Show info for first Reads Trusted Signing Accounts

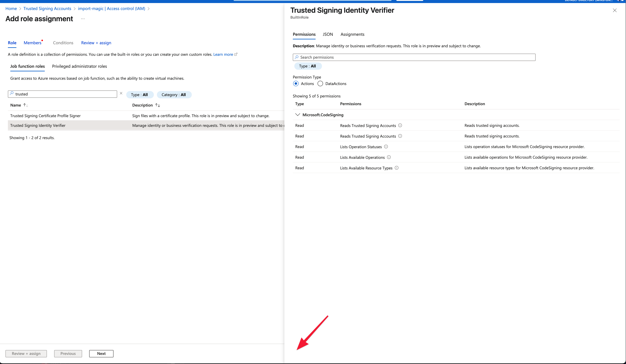coord(400,125)
